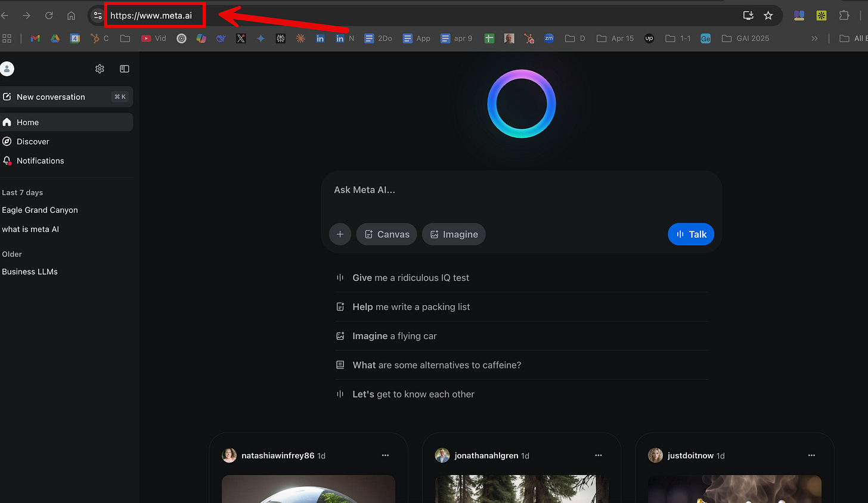
Task: Open the '2Do' Google Docs bookmark
Action: click(379, 38)
